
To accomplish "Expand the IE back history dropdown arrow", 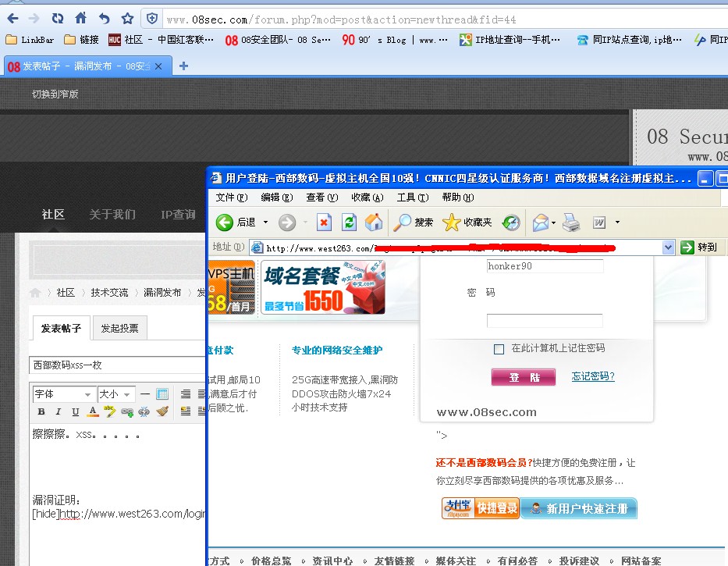I will (x=265, y=222).
